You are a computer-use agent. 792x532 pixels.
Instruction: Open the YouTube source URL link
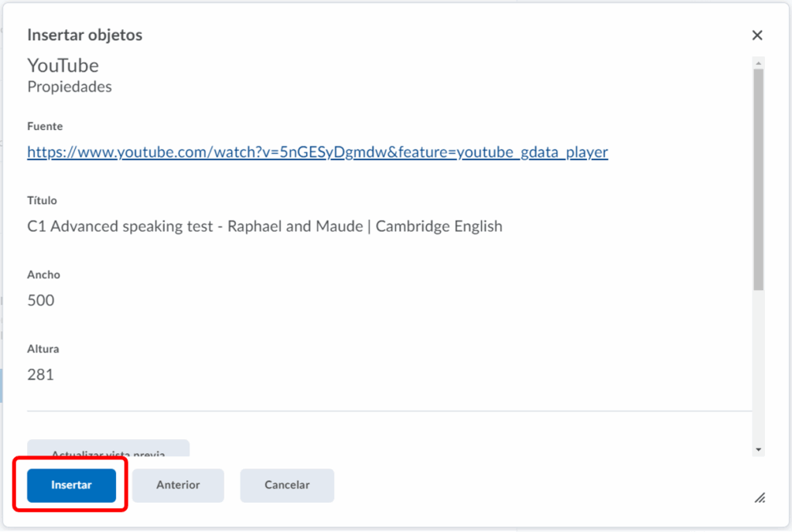[x=317, y=152]
